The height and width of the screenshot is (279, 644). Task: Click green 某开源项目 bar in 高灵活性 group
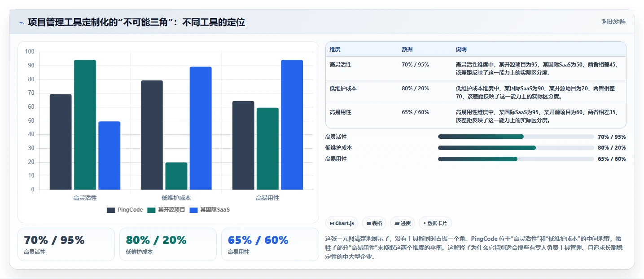(85, 125)
